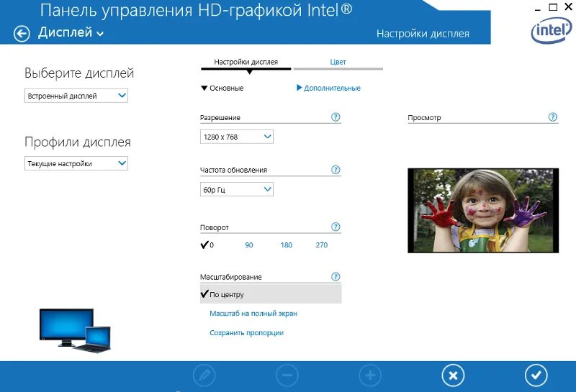Screen dimensions: 576x392
Task: Click the back arrow icon
Action: 22,34
